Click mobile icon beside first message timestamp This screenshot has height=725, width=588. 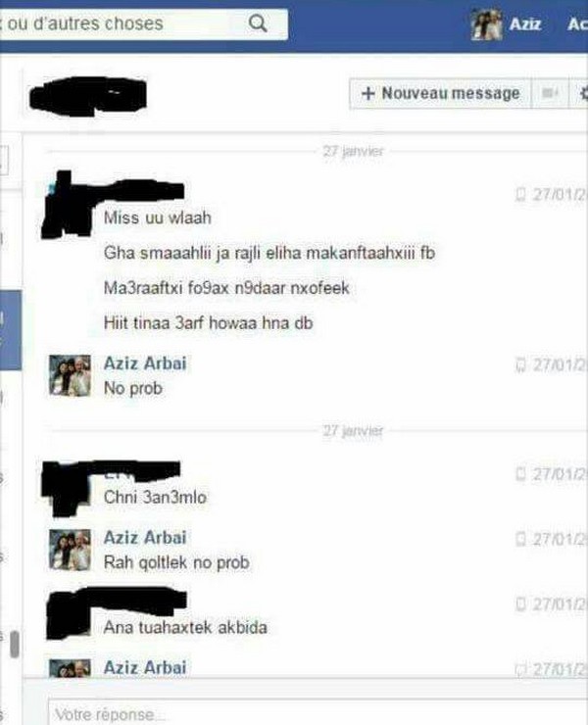(521, 194)
